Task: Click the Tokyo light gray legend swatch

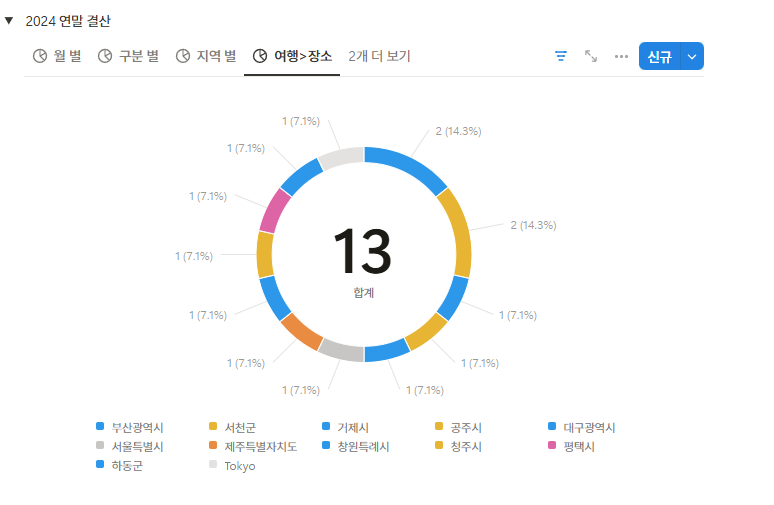Action: tap(213, 465)
